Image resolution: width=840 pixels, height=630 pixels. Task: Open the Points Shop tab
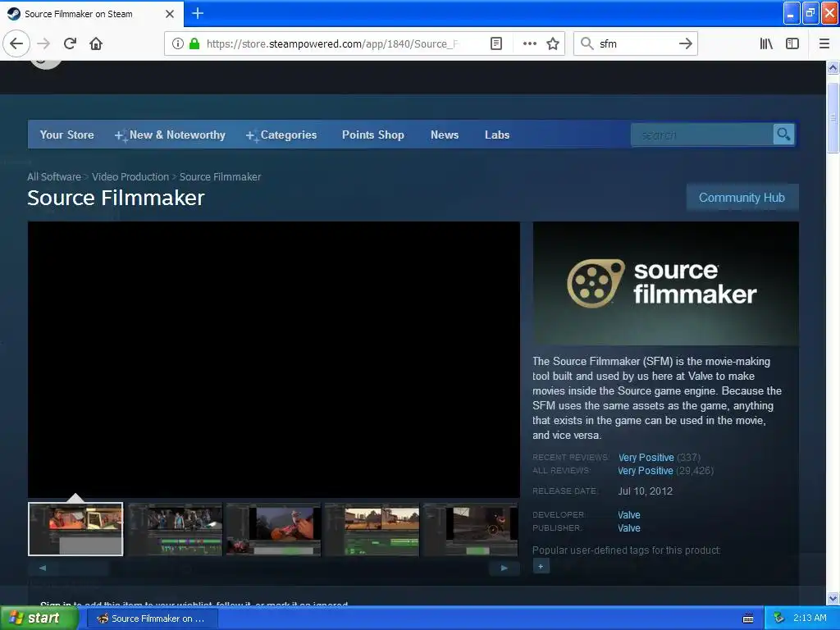[x=373, y=135]
